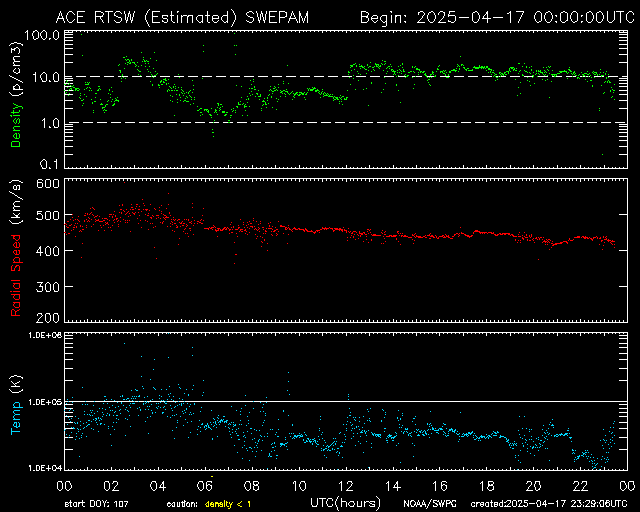Viewport: 640px width, 512px height.
Task: Click the '600' speed tick label
Action: click(48, 183)
